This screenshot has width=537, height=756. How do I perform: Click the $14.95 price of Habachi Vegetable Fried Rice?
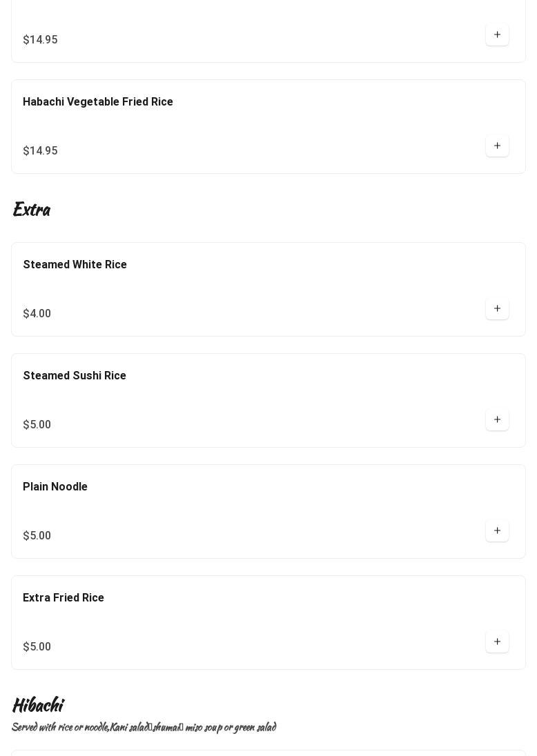pos(40,151)
